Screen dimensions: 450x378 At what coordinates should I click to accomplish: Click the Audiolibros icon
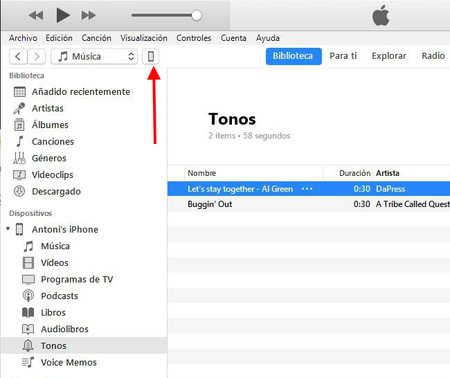pyautogui.click(x=28, y=329)
